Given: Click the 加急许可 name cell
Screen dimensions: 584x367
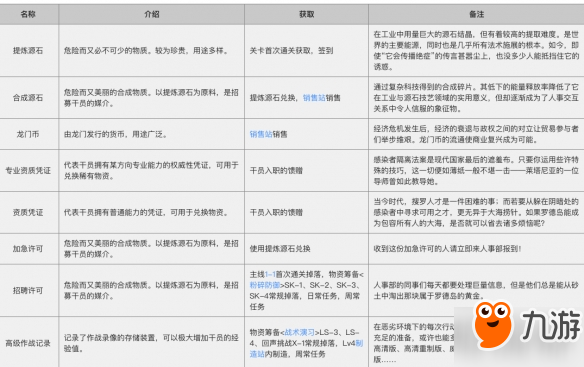Looking at the screenshot, I should (28, 249).
